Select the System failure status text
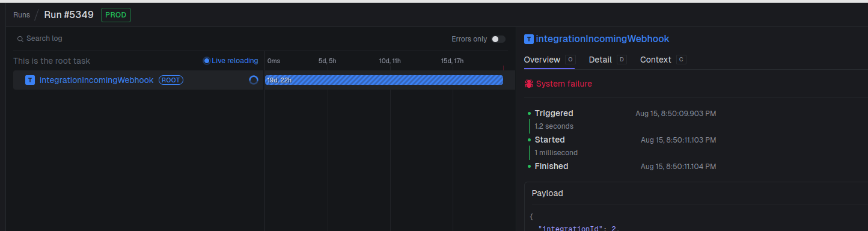Viewport: 868px width, 231px height. coord(564,84)
